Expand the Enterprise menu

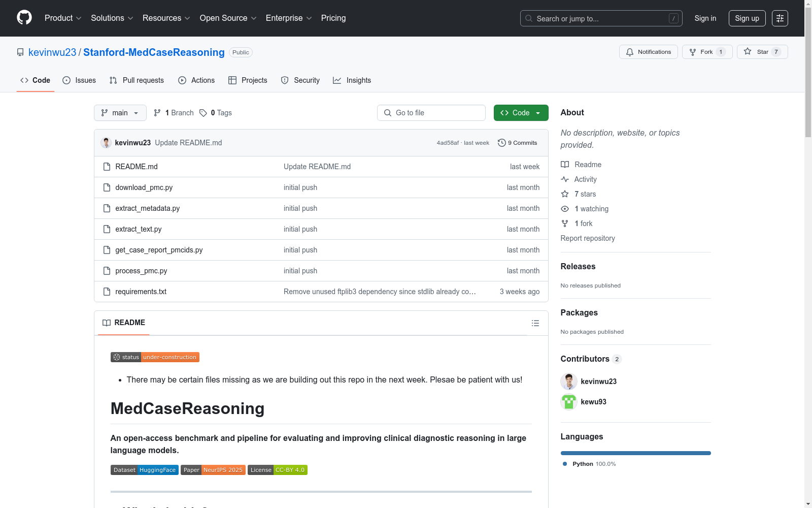click(x=289, y=18)
